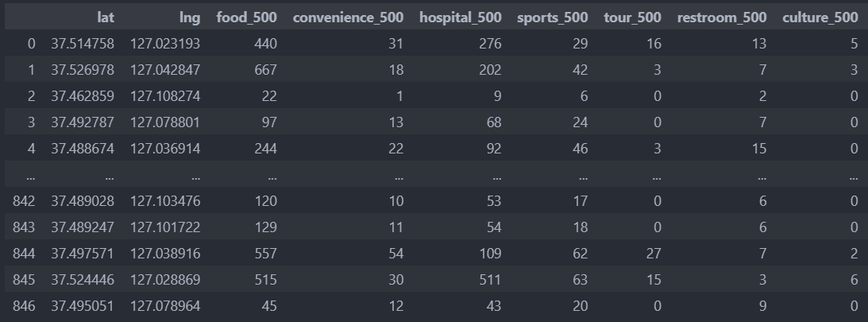This screenshot has width=868, height=322.
Task: Select tour_500 value 27
Action: (654, 254)
